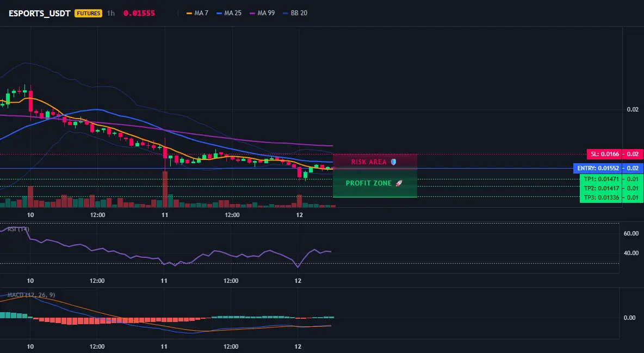Toggle the BB 20 legend entry
The image size is (644, 353).
(295, 13)
